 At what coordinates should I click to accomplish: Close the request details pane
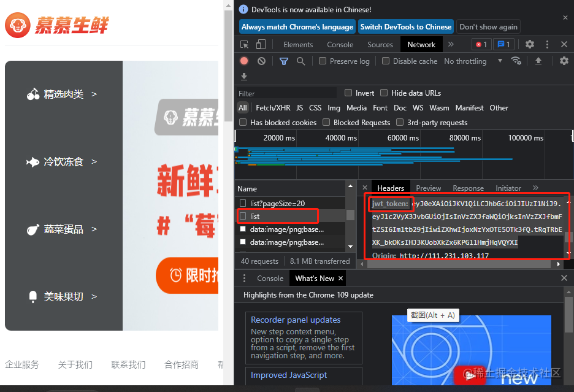[365, 188]
